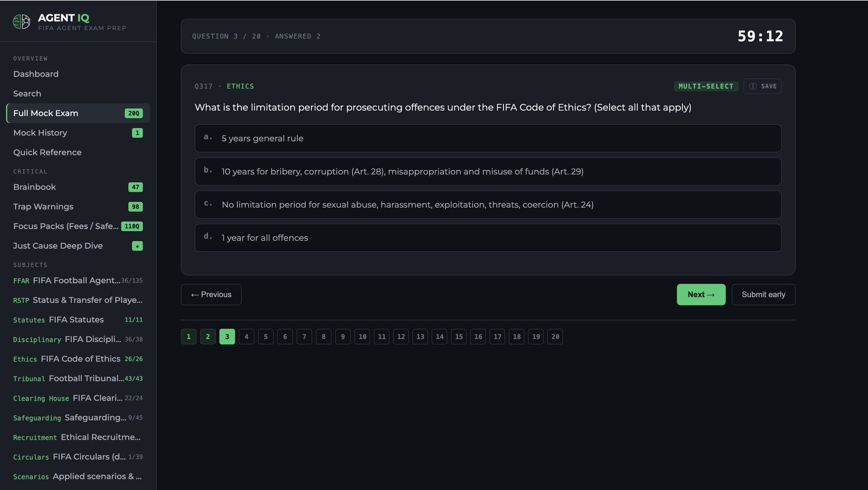Select answer c. No limitation period
The image size is (868, 490).
tap(488, 204)
